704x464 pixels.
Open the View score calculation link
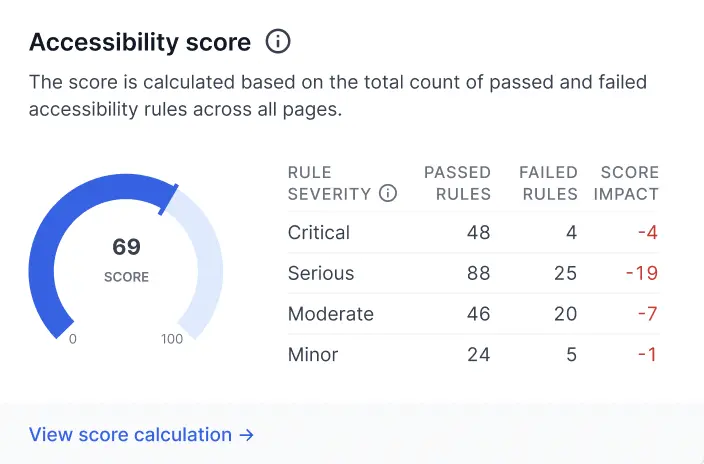141,435
